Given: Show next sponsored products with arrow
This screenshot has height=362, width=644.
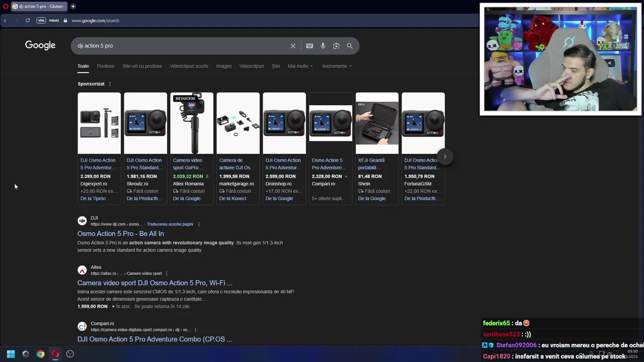Looking at the screenshot, I should click(x=445, y=156).
